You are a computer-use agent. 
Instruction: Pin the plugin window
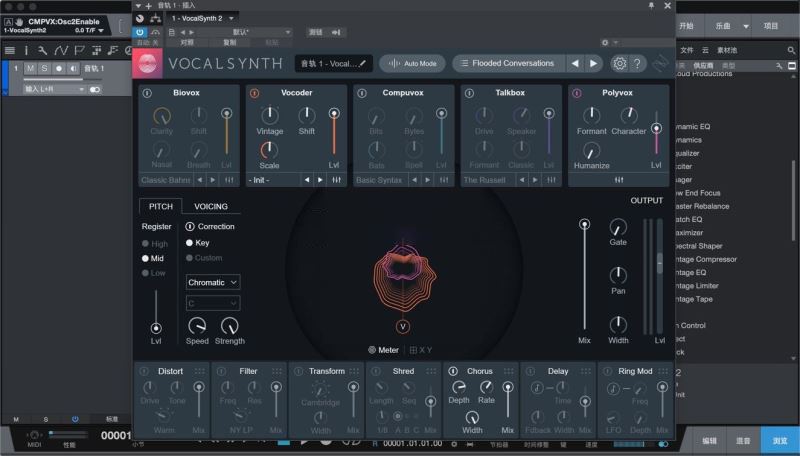651,6
